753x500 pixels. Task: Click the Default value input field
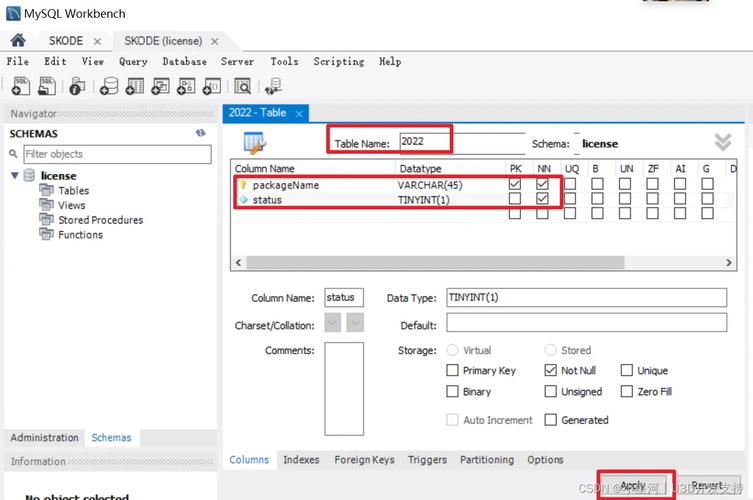coord(586,322)
